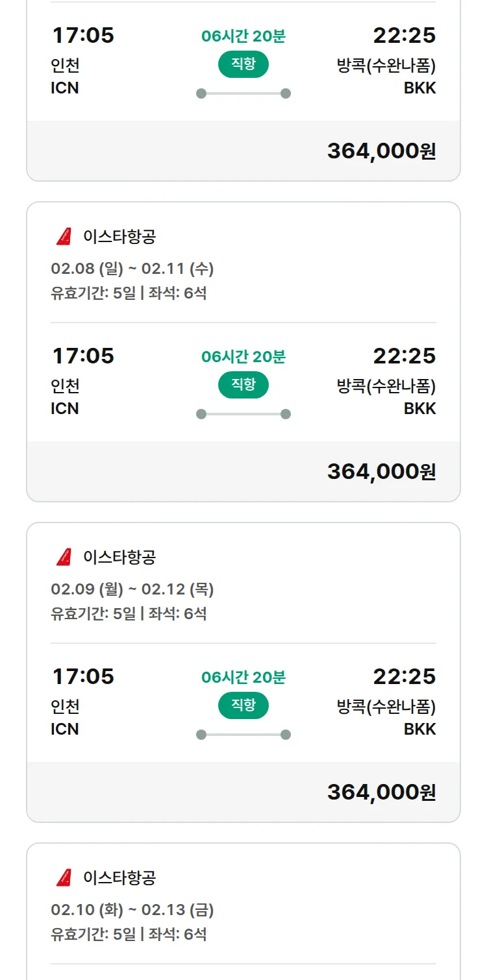
Task: Tap Eastar Jet logo on 02.09 flight card
Action: tap(64, 557)
